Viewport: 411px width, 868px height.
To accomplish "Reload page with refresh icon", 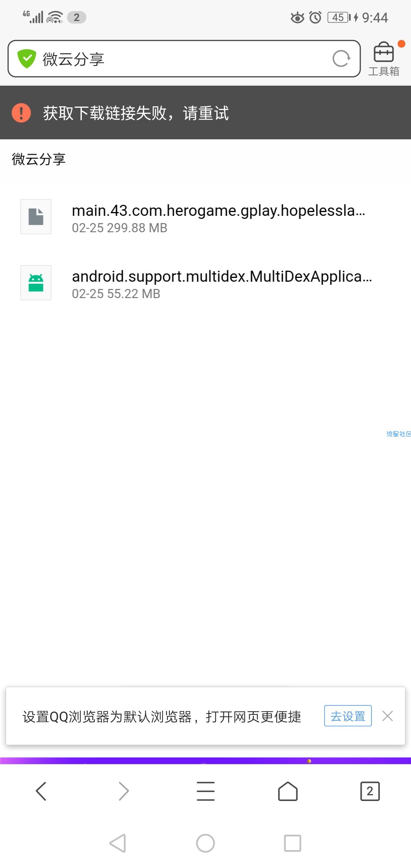I will [x=341, y=59].
